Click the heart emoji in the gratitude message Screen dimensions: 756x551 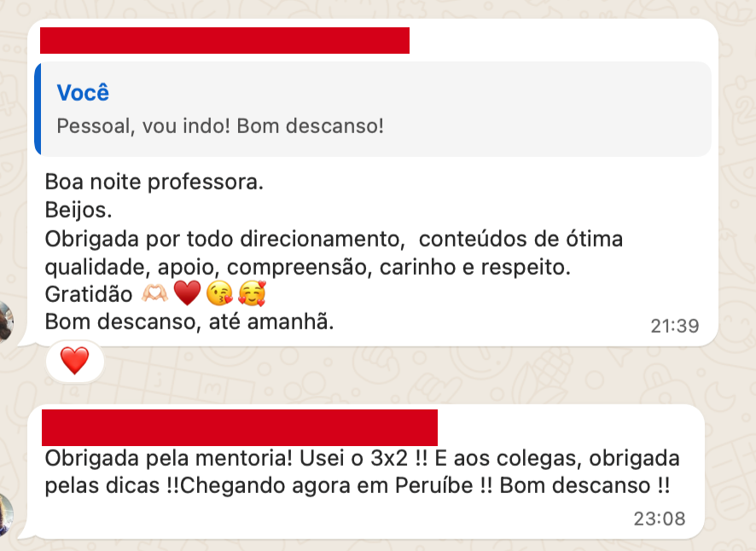coord(189,294)
